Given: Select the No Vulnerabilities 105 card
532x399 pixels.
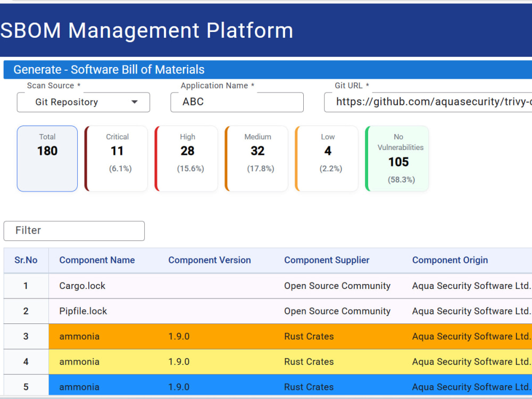Looking at the screenshot, I should (397, 159).
